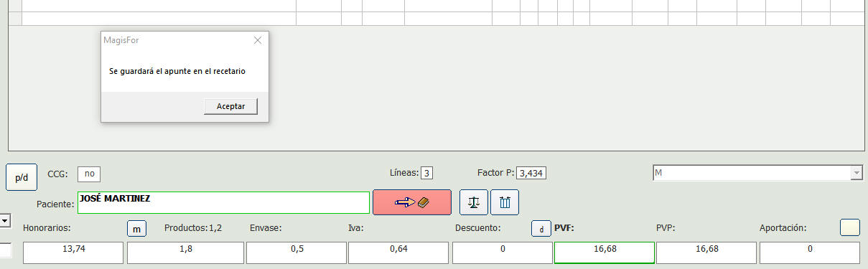Click the 'd' button beside Descuento

click(x=541, y=228)
